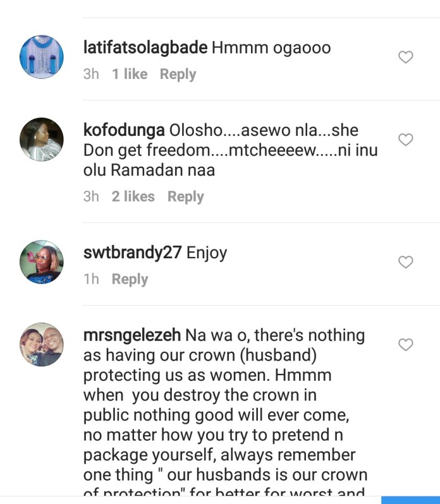This screenshot has width=440, height=504.
Task: Like swtbrandy27's "Enjoy" comment
Action: (405, 262)
